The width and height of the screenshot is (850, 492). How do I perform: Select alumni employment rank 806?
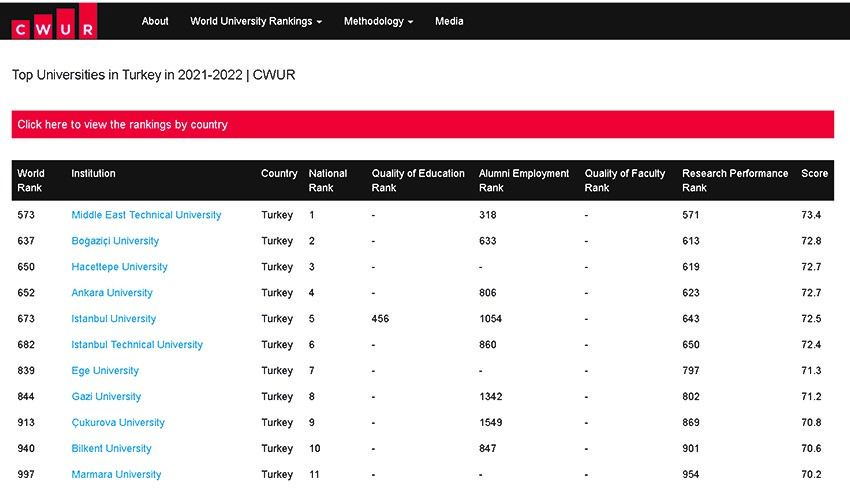pos(487,293)
